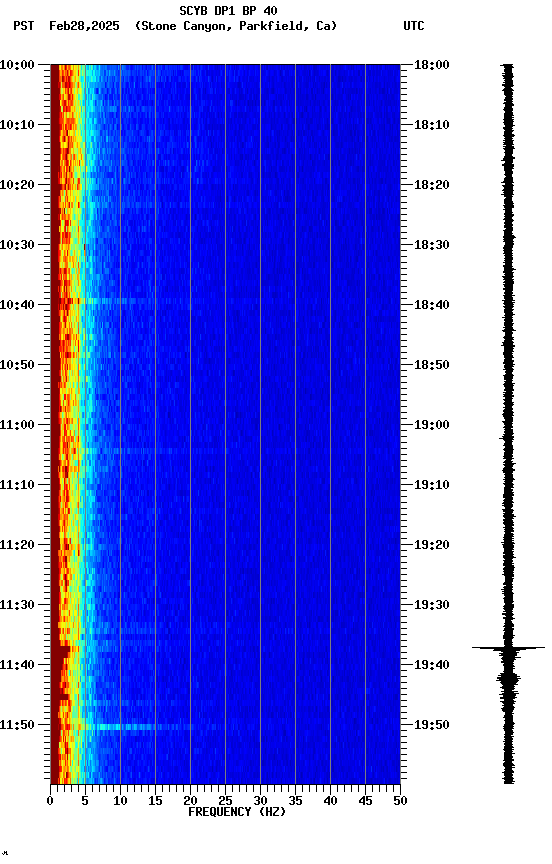Click the "PST" timezone label
Image resolution: width=552 pixels, height=864 pixels.
tap(24, 26)
